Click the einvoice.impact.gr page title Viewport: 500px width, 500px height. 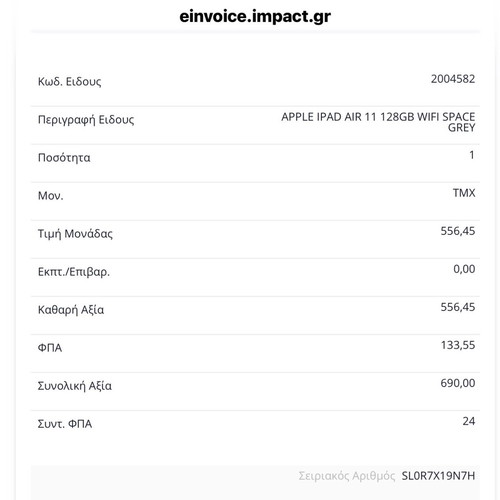point(255,17)
